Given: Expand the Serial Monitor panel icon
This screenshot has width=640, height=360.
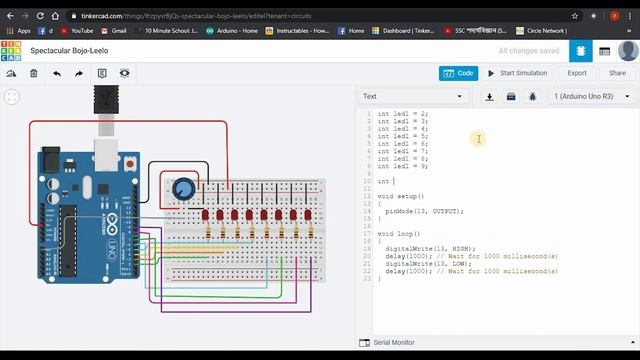Looking at the screenshot, I should click(364, 343).
